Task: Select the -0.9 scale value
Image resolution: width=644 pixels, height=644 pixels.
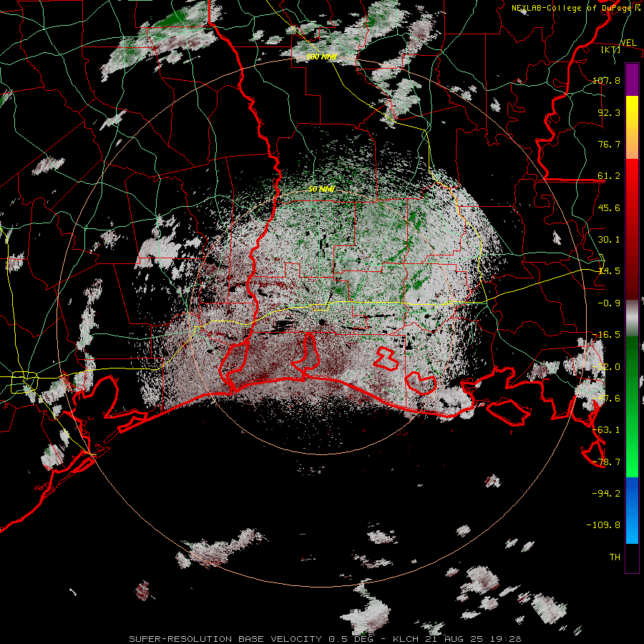Action: tap(609, 303)
